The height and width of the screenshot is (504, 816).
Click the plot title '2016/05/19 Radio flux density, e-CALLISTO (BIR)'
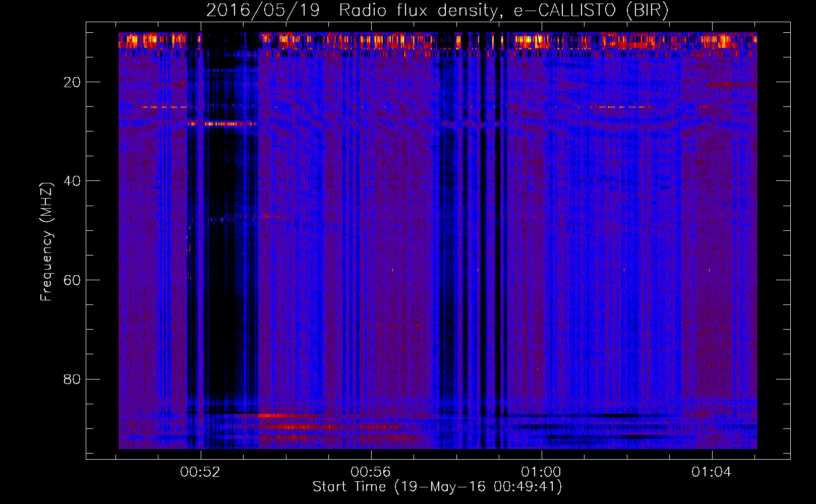(x=437, y=11)
